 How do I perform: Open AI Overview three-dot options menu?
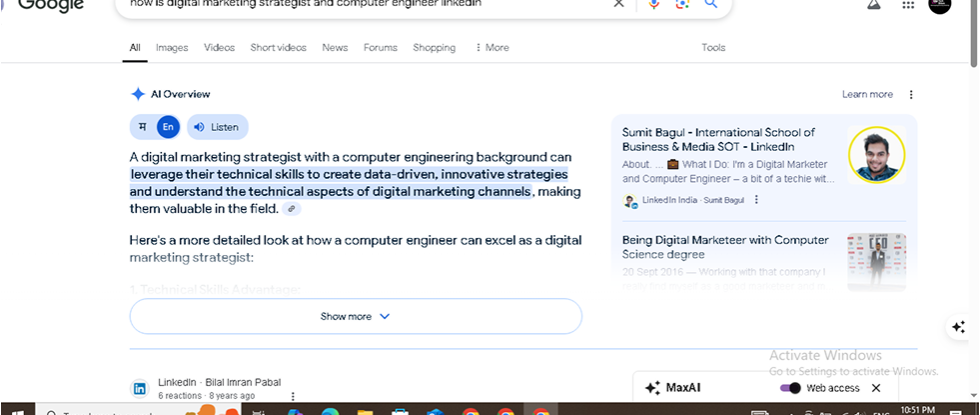pos(911,95)
